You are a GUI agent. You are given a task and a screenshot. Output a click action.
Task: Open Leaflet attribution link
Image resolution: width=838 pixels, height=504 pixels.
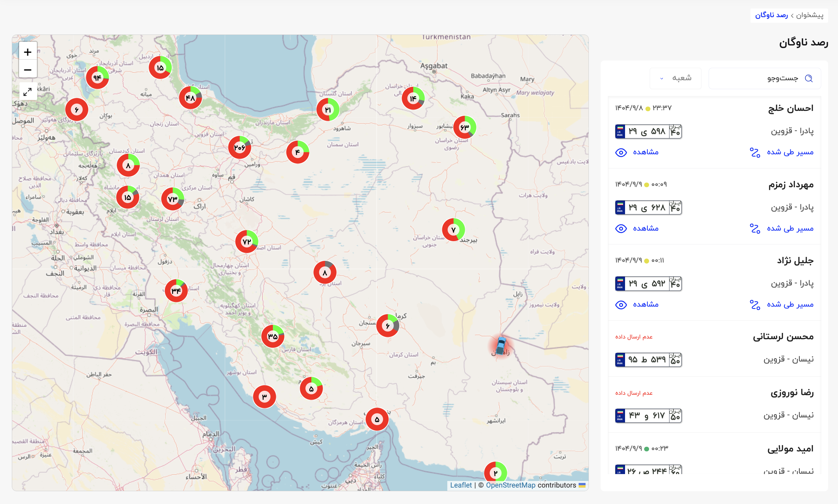point(461,485)
